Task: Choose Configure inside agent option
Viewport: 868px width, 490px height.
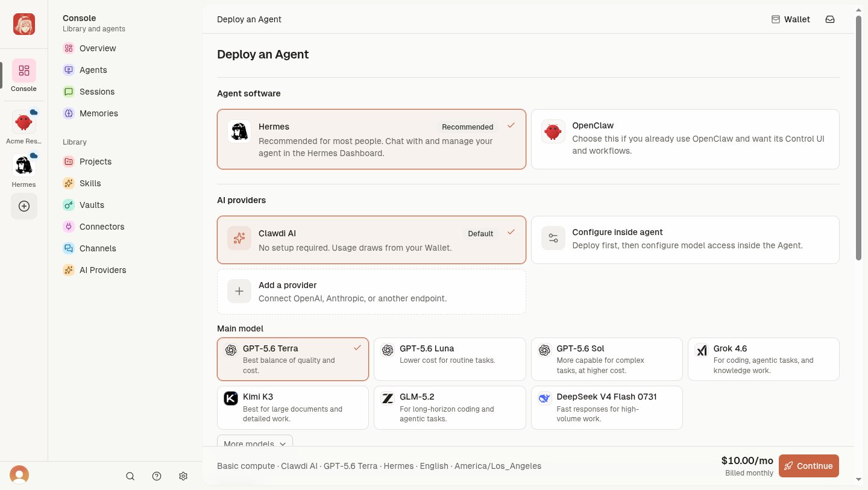Action: tap(685, 240)
